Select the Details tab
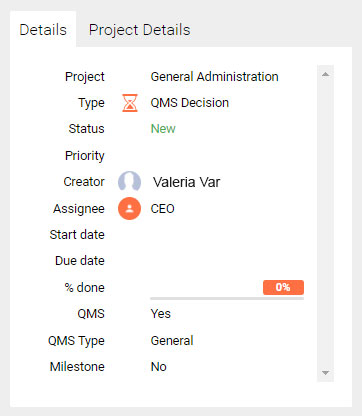Image resolution: width=362 pixels, height=416 pixels. [43, 30]
